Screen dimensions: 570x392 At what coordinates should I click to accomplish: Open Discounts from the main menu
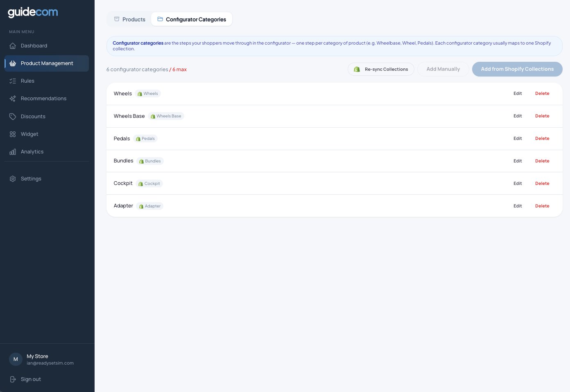click(x=33, y=116)
